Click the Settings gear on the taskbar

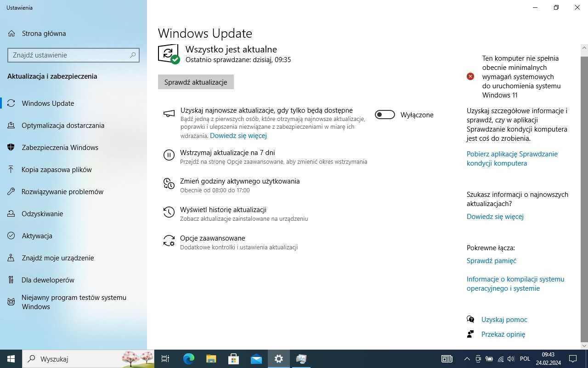279,359
